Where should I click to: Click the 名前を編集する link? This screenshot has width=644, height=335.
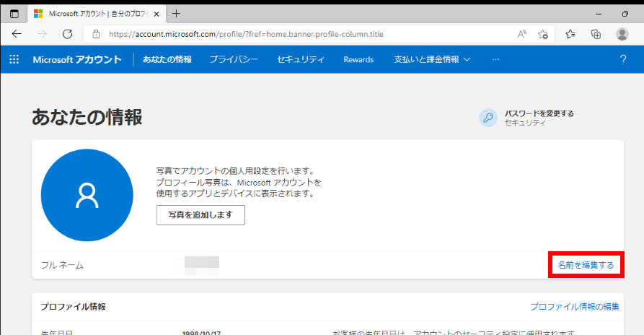pyautogui.click(x=586, y=265)
